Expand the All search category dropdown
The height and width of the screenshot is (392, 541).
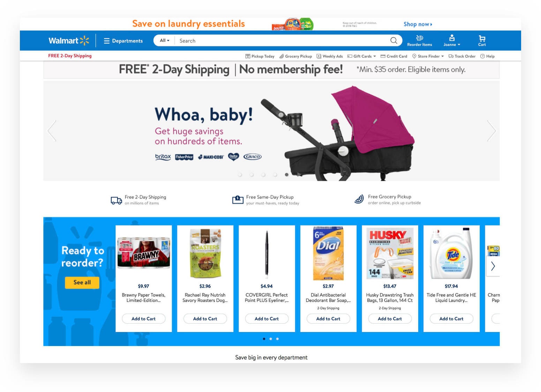(164, 41)
